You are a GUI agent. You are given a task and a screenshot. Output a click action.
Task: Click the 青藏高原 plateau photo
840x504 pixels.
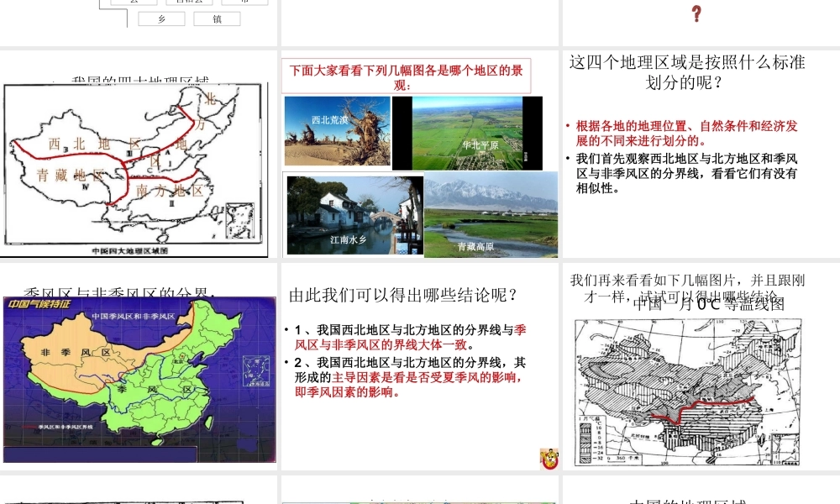[x=491, y=215]
